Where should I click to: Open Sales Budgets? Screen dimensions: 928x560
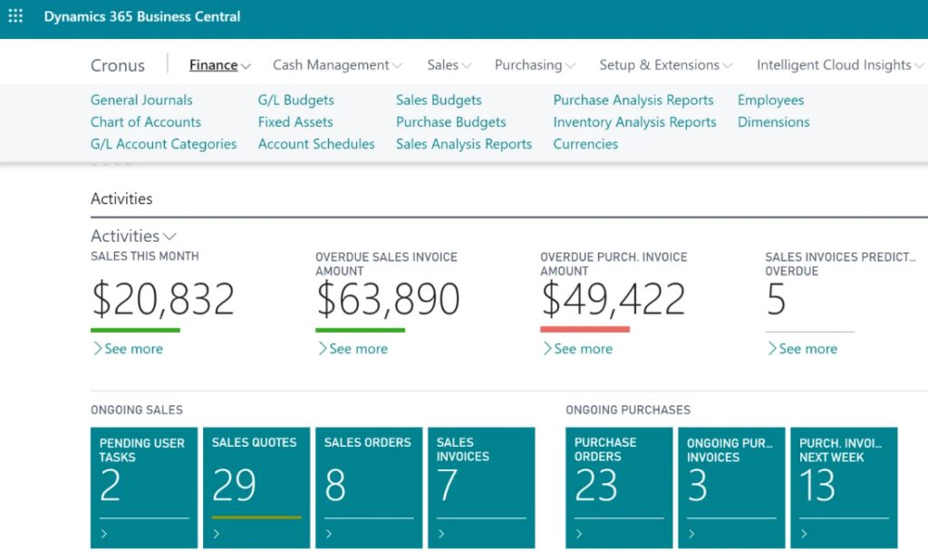click(439, 100)
